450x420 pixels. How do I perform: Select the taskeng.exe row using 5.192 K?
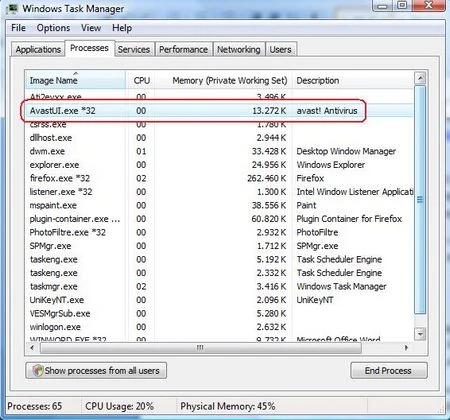click(219, 259)
